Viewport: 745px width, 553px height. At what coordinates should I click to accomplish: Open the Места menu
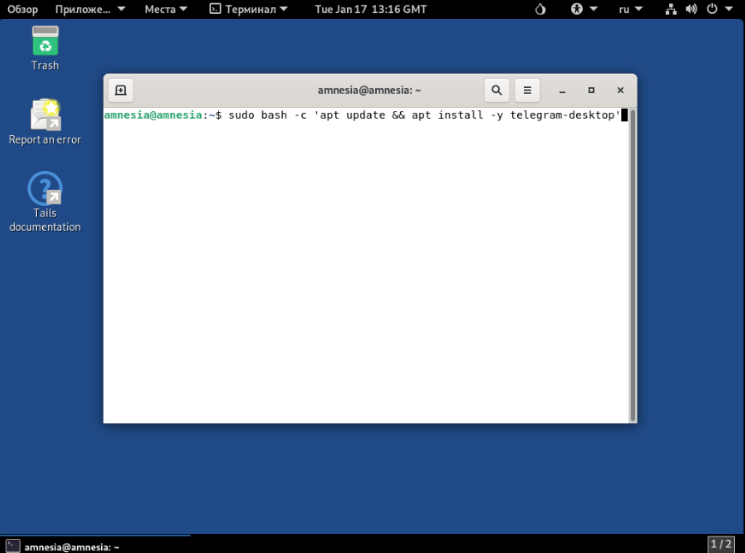(166, 9)
